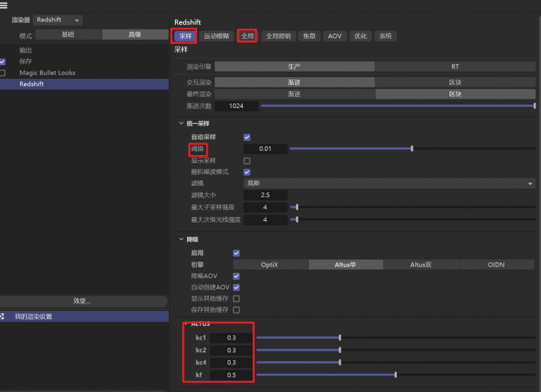Toggle the 保存 checkbox
The height and width of the screenshot is (392, 541).
[x=2, y=62]
